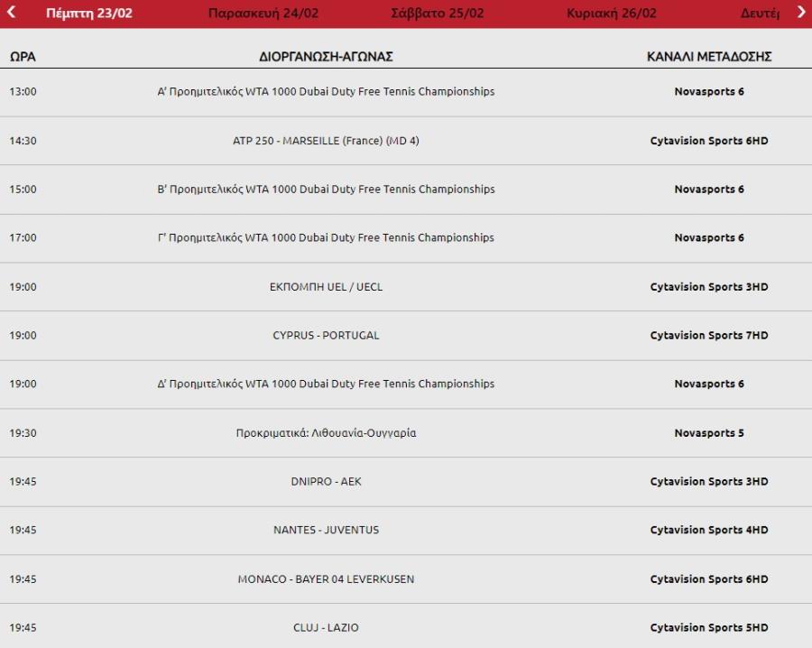Click the time of CYPRUS - PORTUGAL

pos(23,336)
